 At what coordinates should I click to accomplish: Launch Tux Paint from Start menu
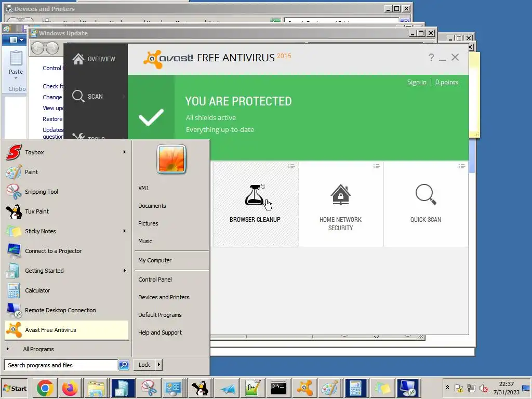coord(67,211)
